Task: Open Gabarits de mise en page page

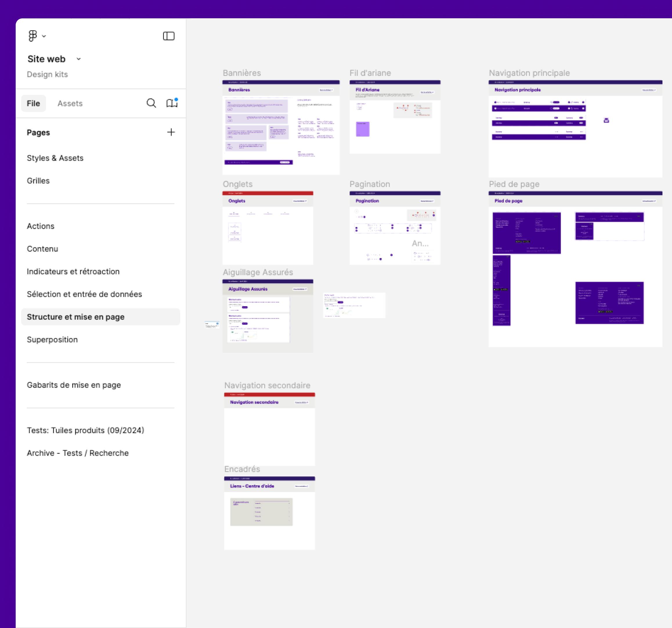Action: (x=74, y=385)
